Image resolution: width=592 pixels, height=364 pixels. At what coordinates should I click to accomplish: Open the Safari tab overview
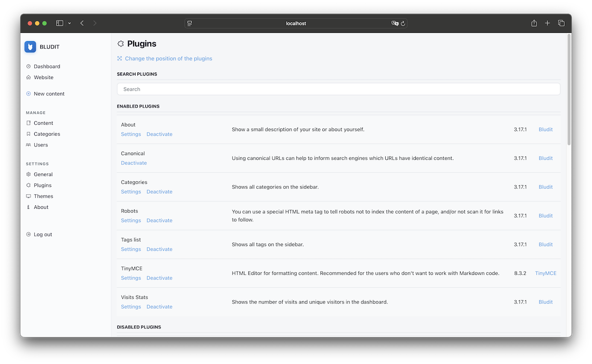(x=561, y=23)
